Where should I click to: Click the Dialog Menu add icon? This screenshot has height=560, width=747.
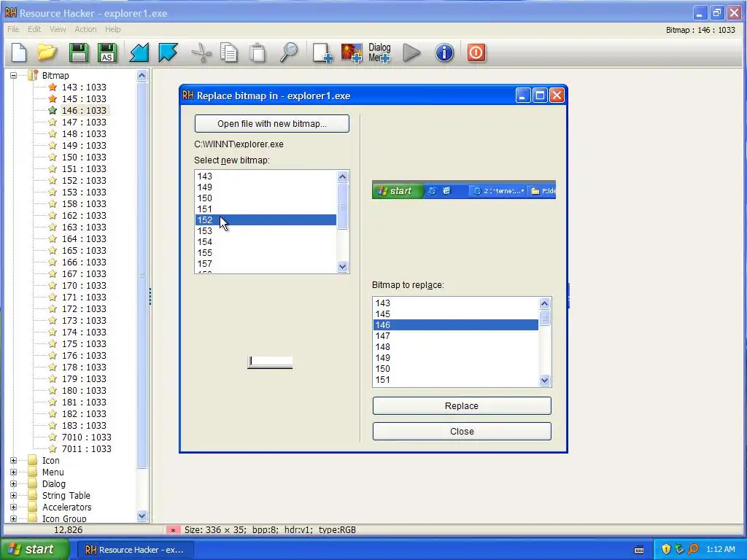(379, 52)
